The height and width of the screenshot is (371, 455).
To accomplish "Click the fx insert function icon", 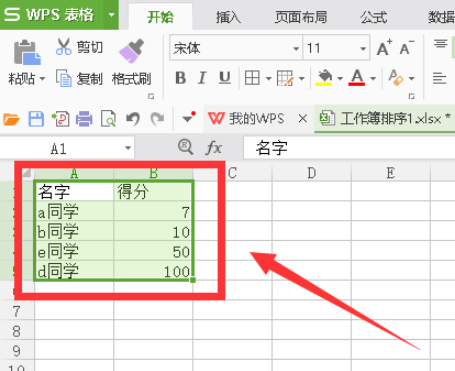I will pyautogui.click(x=213, y=148).
